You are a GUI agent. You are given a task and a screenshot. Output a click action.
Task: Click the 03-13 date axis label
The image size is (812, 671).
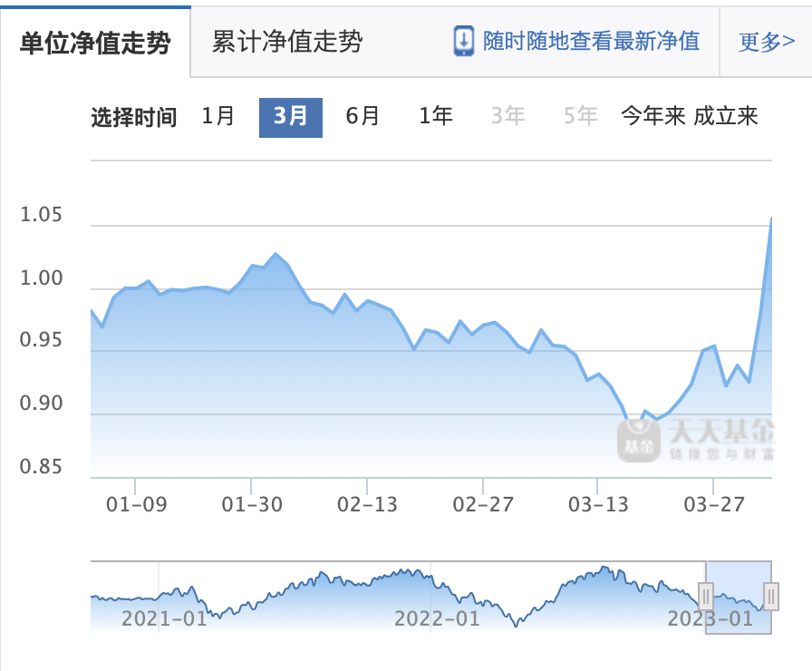coord(601,502)
